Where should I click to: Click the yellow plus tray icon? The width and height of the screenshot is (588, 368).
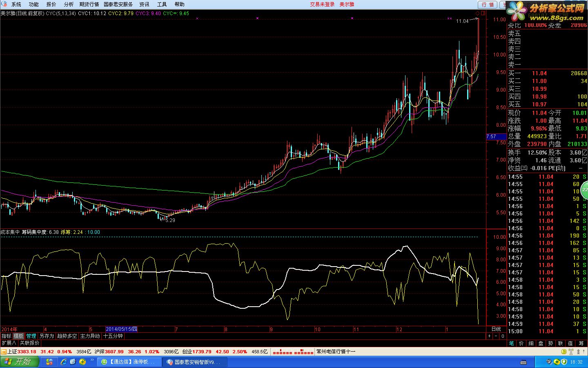coord(557,362)
